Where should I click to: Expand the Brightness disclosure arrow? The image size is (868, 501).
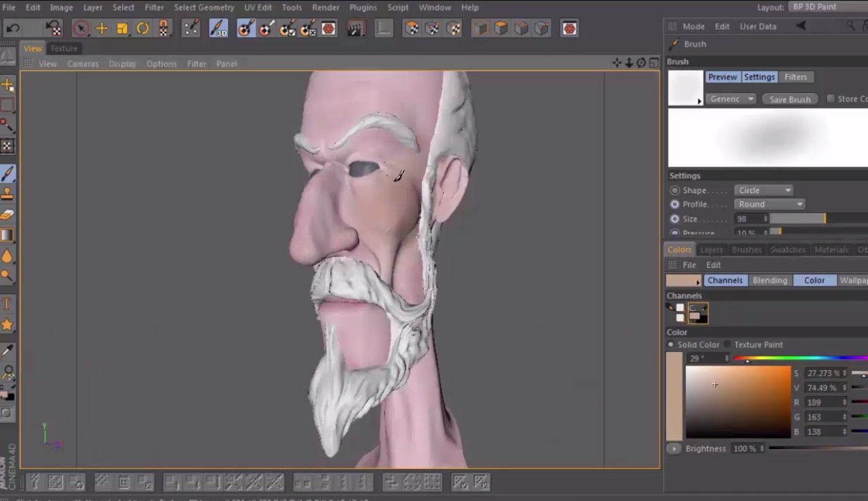[674, 449]
